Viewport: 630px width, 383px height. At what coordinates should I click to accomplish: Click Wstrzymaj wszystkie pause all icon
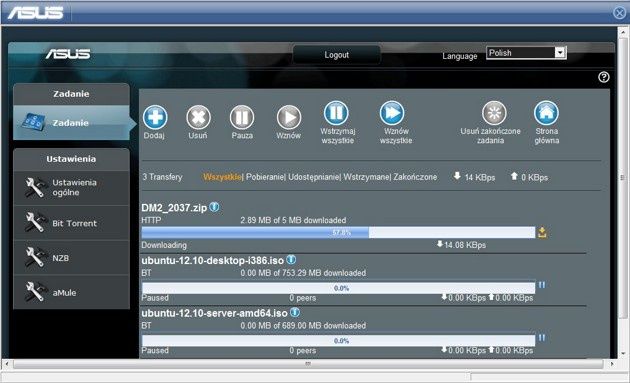(336, 113)
